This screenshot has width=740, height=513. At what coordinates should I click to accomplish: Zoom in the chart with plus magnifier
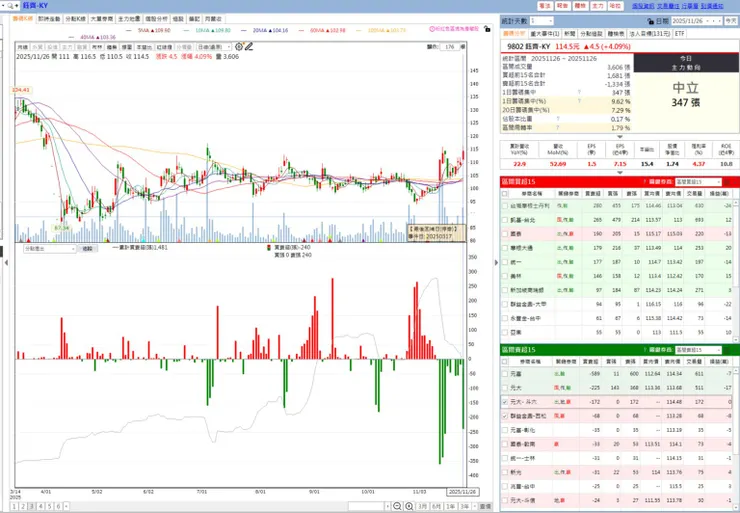tap(409, 506)
